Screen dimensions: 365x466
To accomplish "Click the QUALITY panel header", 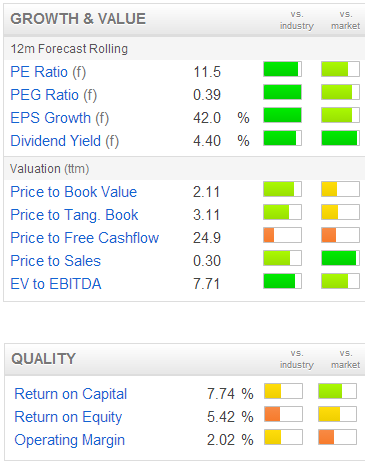I will click(185, 359).
